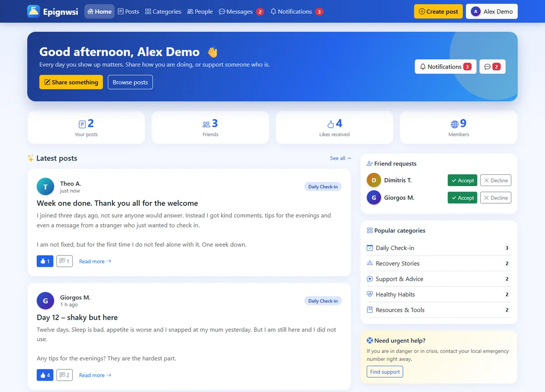
Task: Open the message bubble button in banner
Action: (492, 67)
